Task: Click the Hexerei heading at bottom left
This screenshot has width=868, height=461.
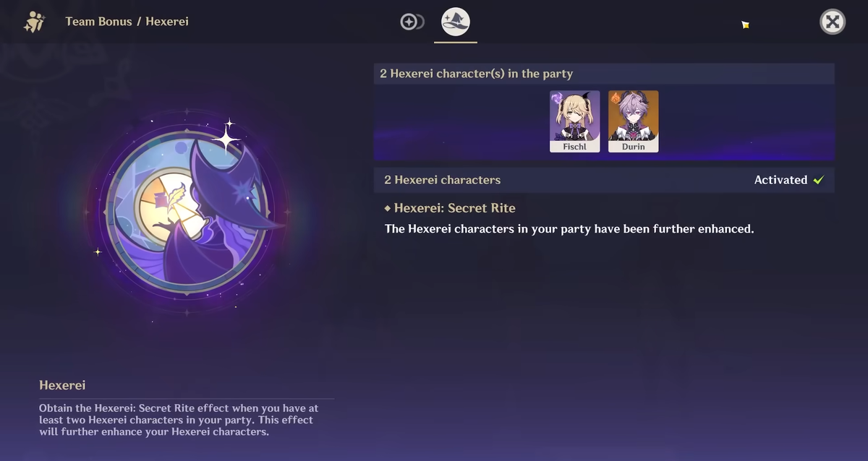Action: click(x=62, y=385)
